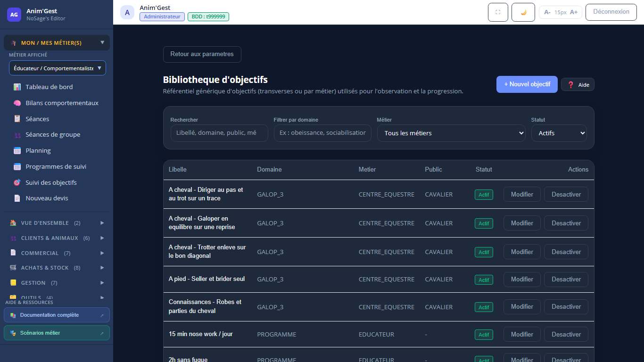Click the Déconnexion button
Screen dimensions: 644x362
[x=611, y=12]
